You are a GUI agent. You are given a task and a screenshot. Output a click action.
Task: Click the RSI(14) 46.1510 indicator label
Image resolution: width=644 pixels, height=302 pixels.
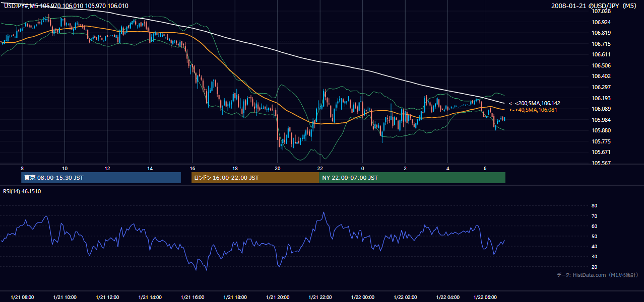coord(22,191)
